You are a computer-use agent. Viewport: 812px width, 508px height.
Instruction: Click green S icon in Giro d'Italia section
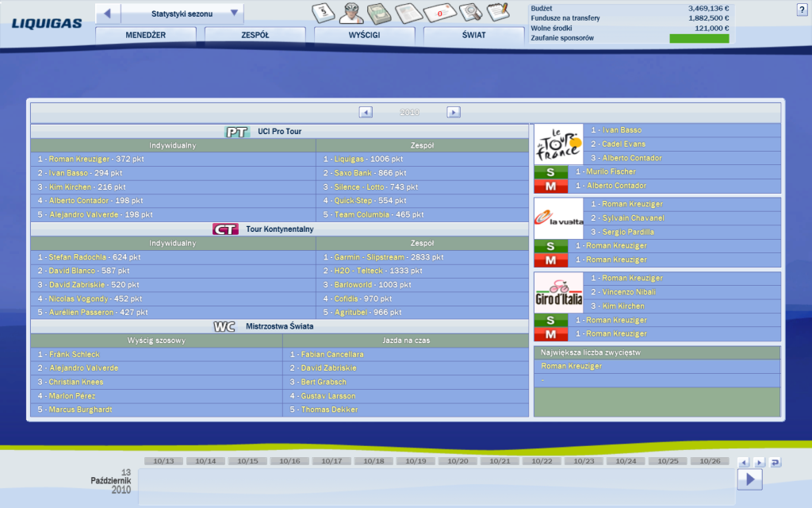pos(550,321)
